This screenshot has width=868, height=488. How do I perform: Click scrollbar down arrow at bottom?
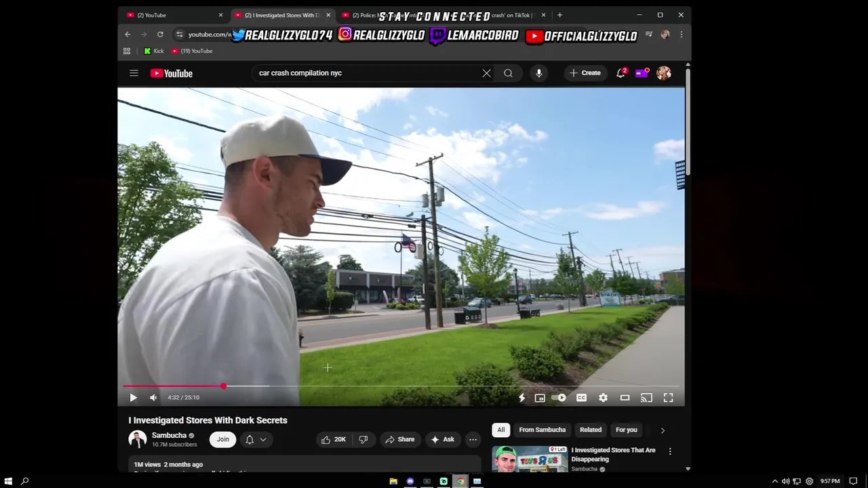tap(688, 468)
